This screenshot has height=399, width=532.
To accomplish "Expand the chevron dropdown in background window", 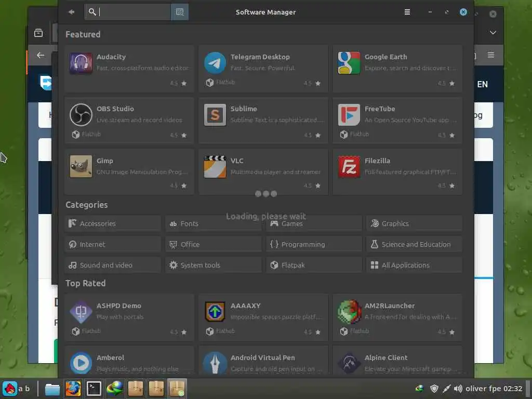I will (x=493, y=32).
